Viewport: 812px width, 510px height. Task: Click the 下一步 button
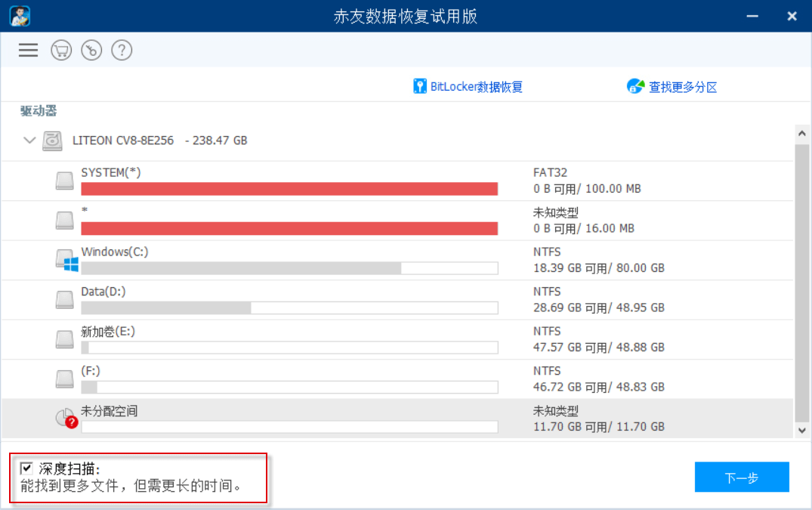[742, 477]
